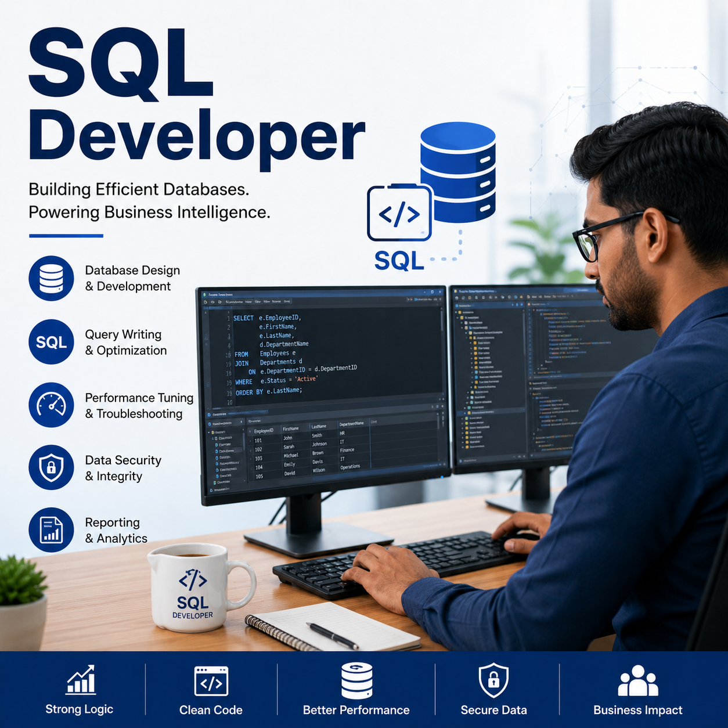Click the Database Design cylinder icon
728x728 pixels.
[51, 278]
